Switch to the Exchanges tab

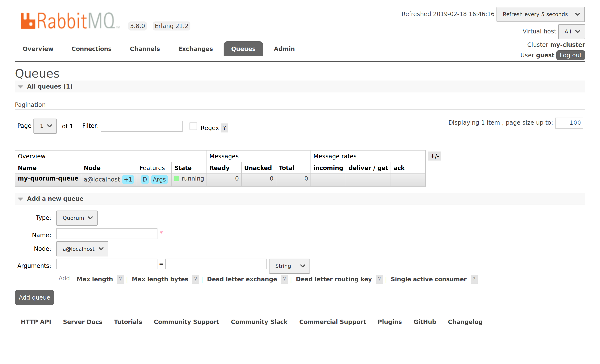(x=195, y=49)
